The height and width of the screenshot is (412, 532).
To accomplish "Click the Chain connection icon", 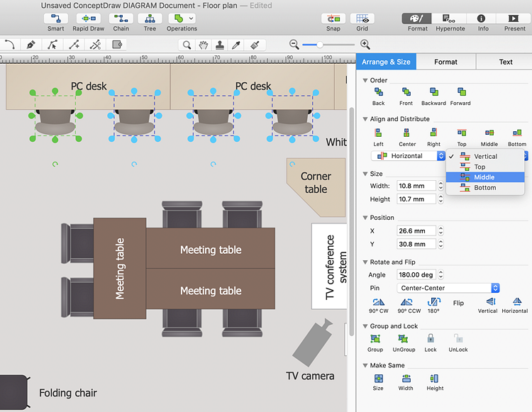I will coord(121,18).
